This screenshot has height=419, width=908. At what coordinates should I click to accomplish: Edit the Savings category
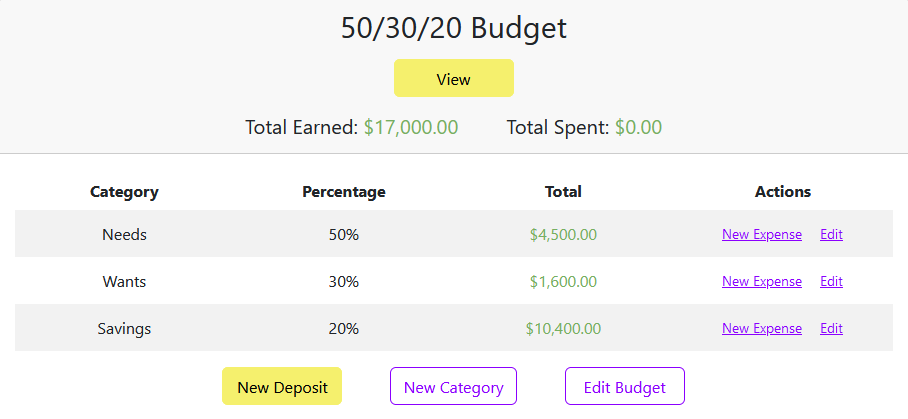[x=831, y=328]
